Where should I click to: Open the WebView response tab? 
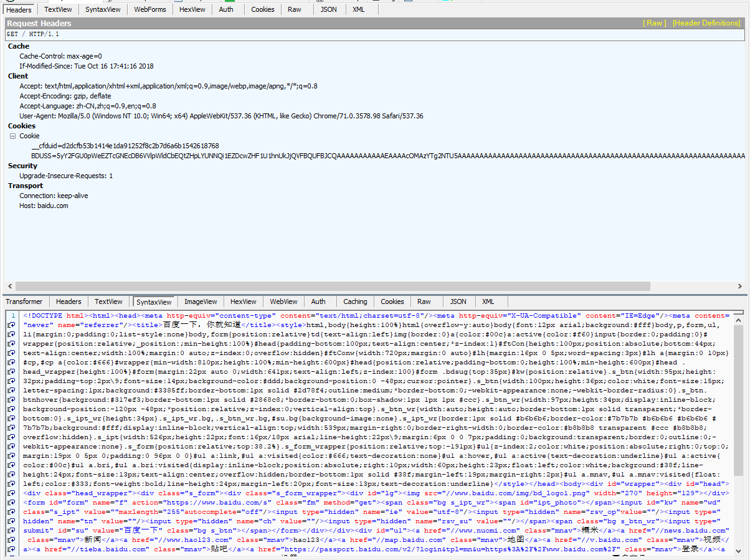pos(283,301)
